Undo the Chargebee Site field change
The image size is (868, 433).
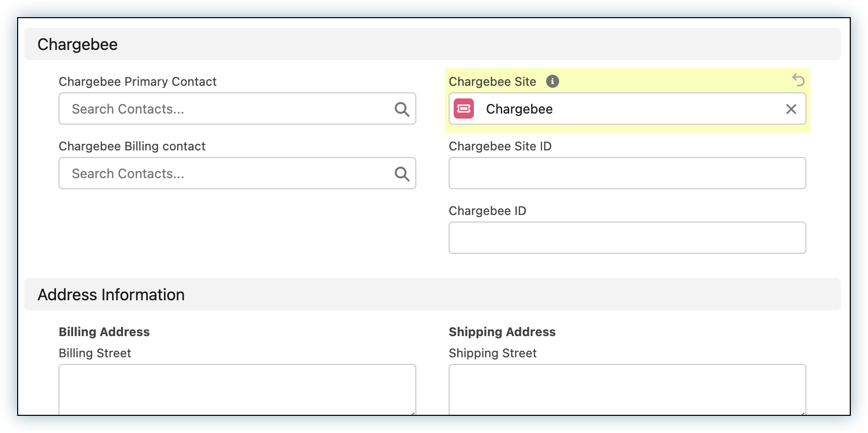pos(798,80)
